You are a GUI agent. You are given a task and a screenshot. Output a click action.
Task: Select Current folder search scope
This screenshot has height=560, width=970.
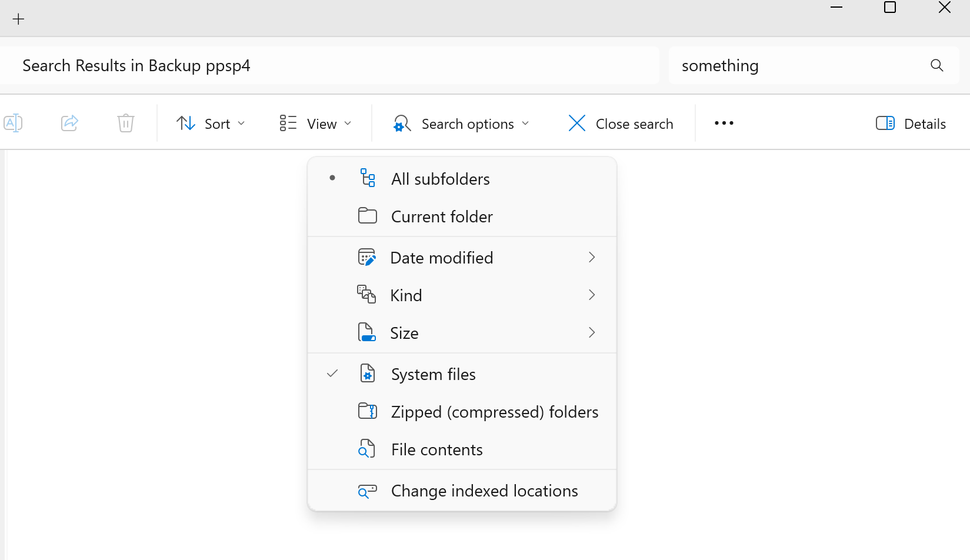[462, 216]
